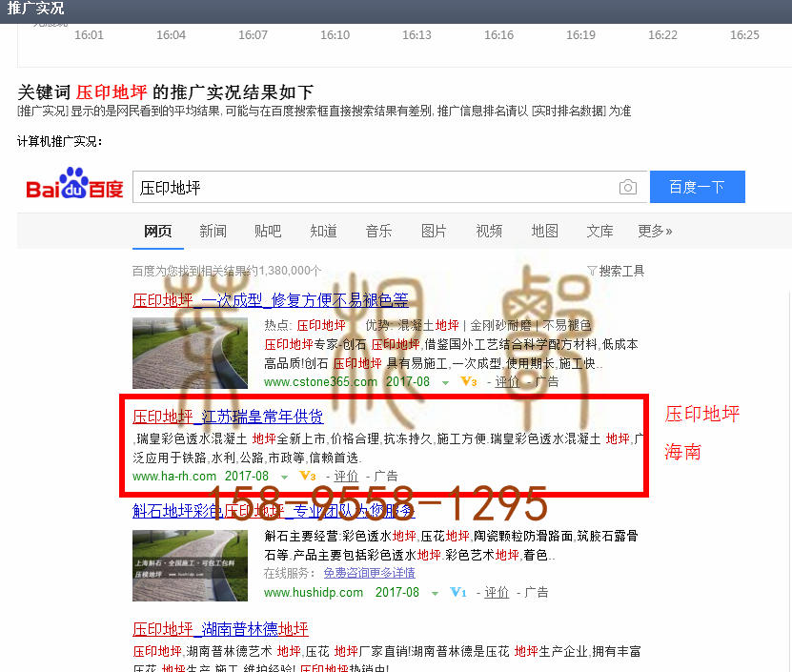Switch to the 音乐 tab

pos(378,232)
